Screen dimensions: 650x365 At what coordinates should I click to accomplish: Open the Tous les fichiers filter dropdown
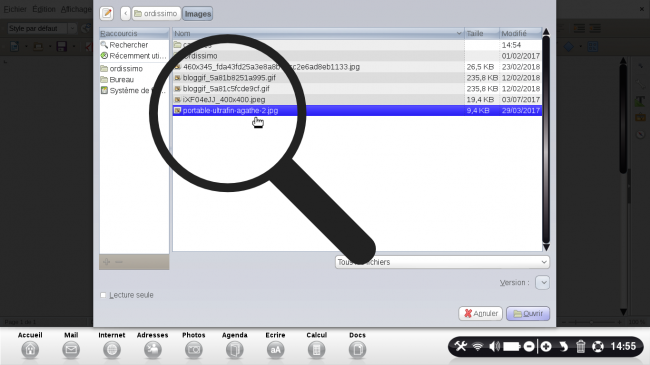tap(442, 262)
